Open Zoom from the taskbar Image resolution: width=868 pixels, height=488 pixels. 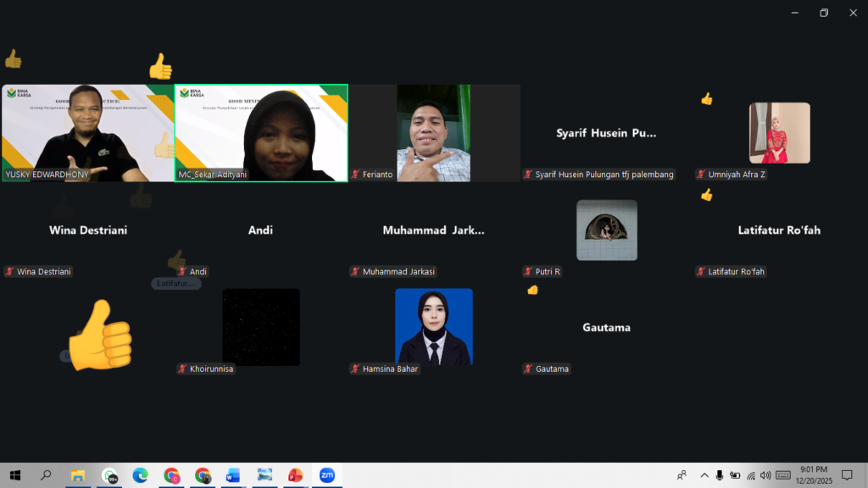pos(326,475)
